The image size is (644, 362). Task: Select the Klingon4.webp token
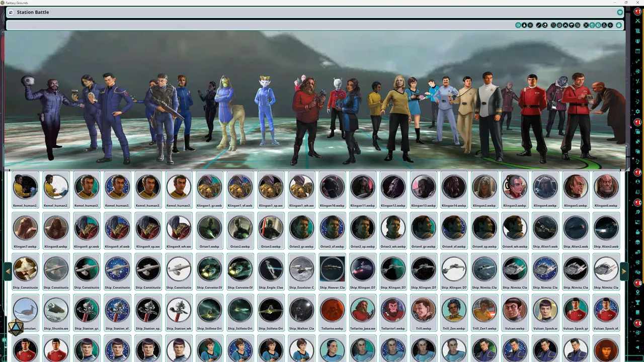(x=545, y=190)
